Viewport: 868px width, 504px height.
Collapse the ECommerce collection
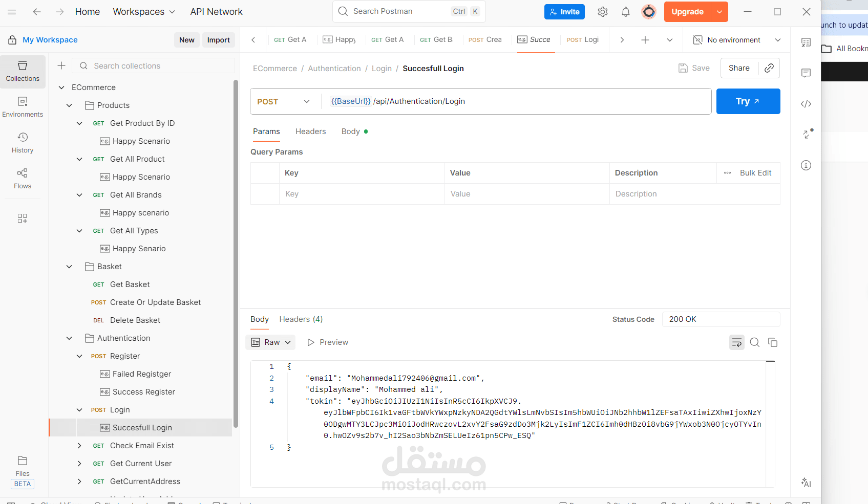click(61, 87)
